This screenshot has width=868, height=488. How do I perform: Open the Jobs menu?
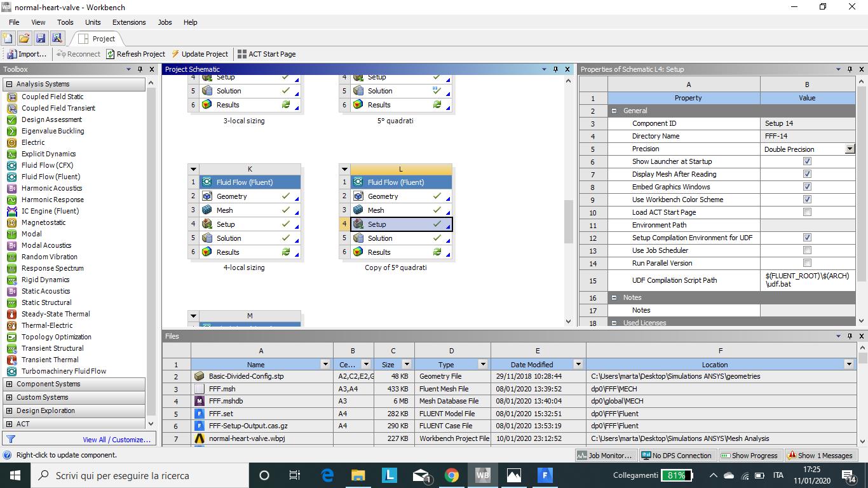(x=165, y=22)
